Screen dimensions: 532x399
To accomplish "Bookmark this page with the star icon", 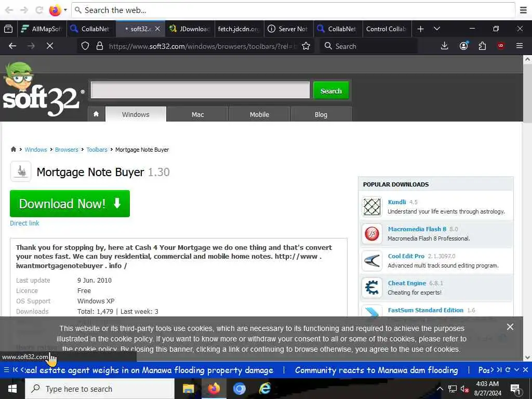I will coord(306,46).
